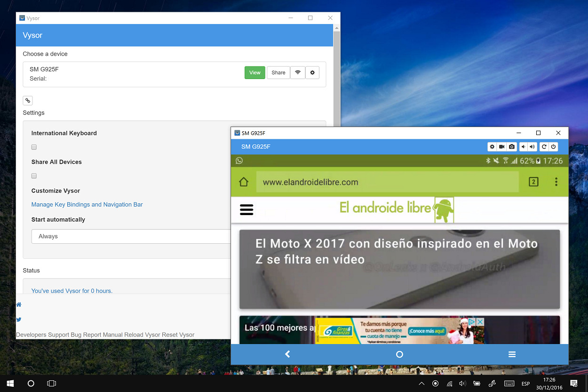Click the round record icon in the system tray
Screen dimensions: 588x392
(x=436, y=384)
